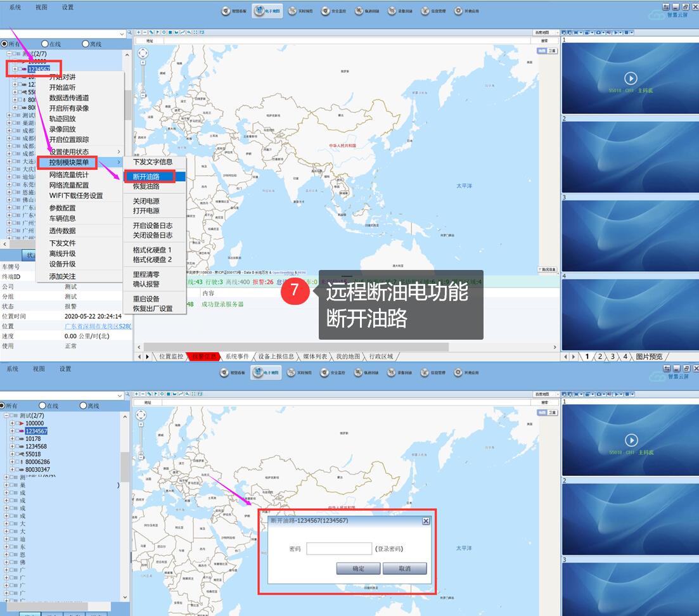The image size is (699, 616).
Task: Open 电子地图 in the upper window's toolbar
Action: click(x=267, y=11)
